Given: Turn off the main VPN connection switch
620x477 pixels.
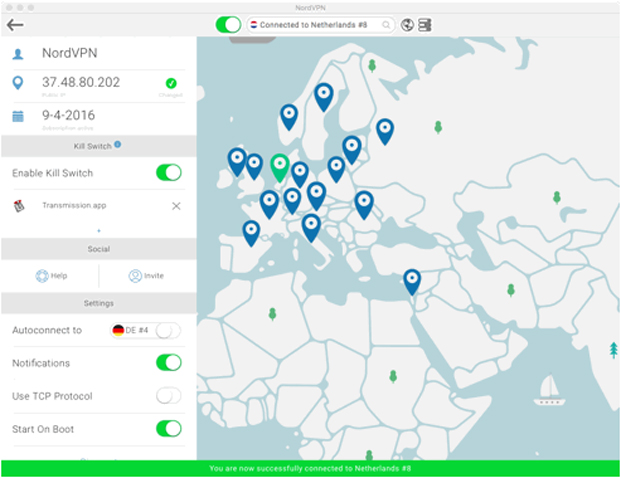Looking at the screenshot, I should 228,25.
